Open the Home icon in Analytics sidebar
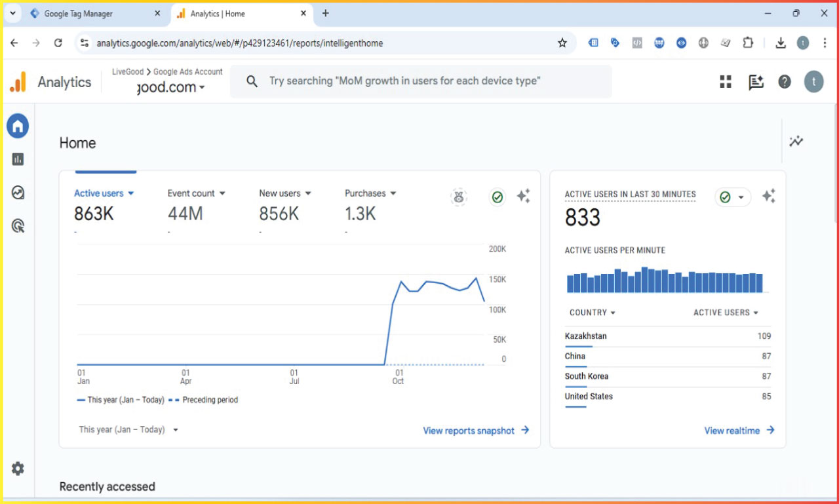This screenshot has width=839, height=504. click(x=18, y=126)
